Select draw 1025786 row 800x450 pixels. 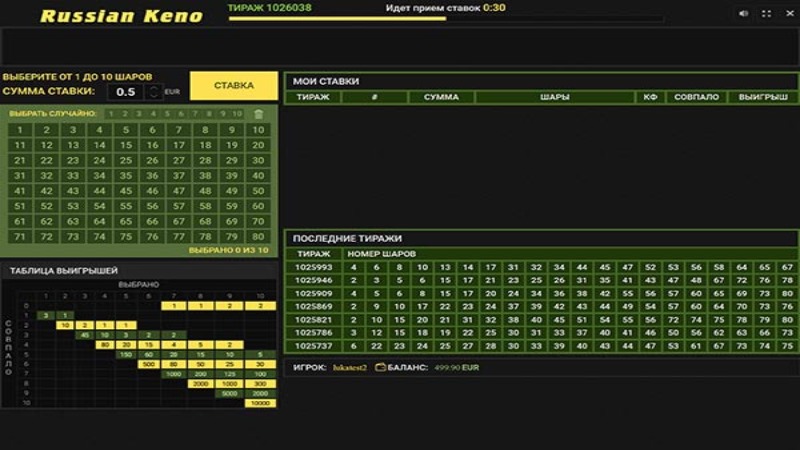coord(541,333)
